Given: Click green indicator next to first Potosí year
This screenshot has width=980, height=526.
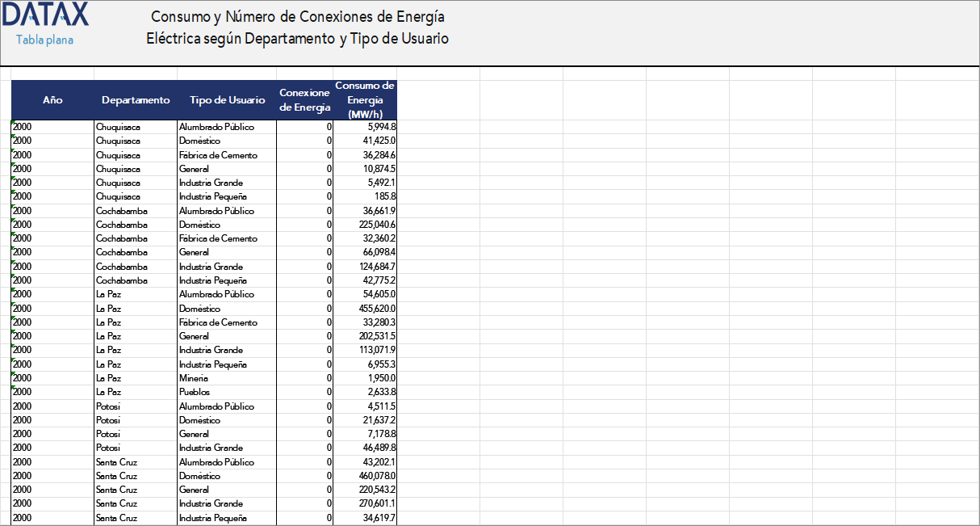Looking at the screenshot, I should 13,402.
